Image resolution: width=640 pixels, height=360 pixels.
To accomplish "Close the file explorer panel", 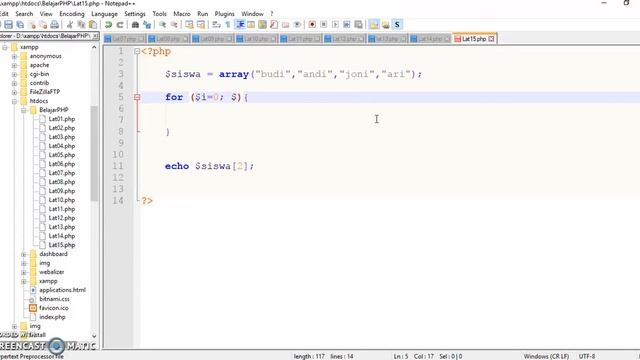I will [95, 36].
